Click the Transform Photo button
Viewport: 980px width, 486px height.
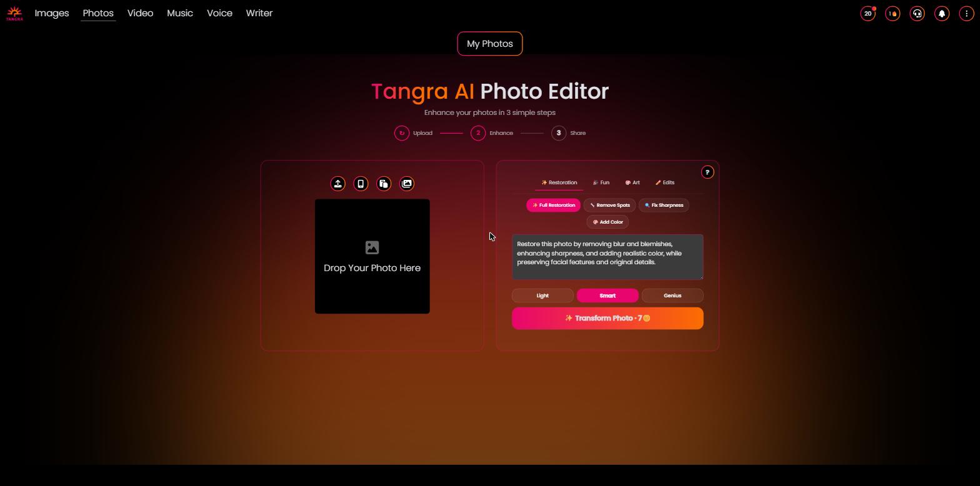607,319
